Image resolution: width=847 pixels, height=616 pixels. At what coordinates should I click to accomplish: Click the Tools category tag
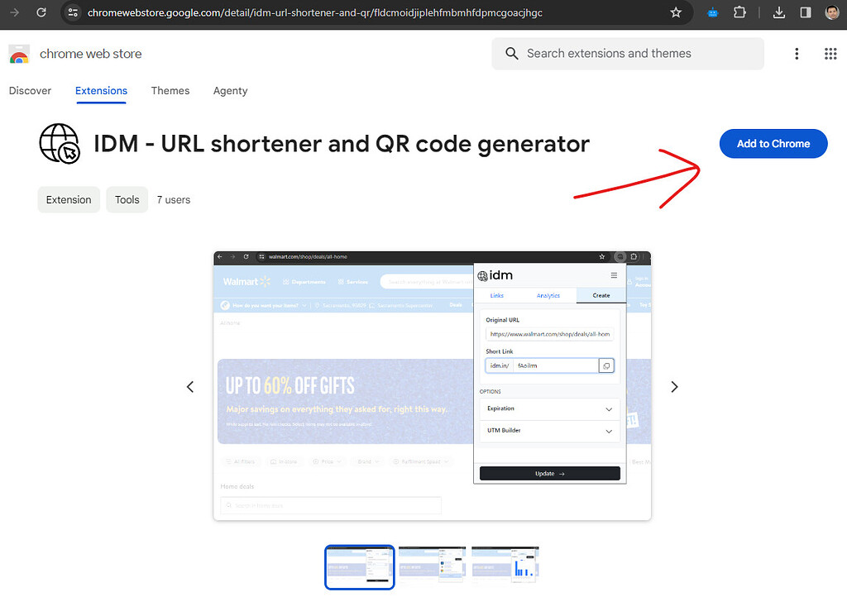click(127, 199)
